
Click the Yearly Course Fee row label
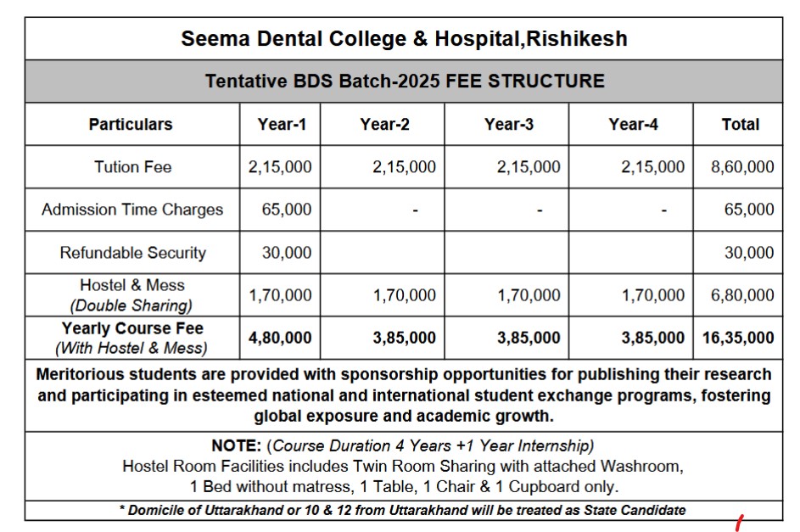(131, 338)
